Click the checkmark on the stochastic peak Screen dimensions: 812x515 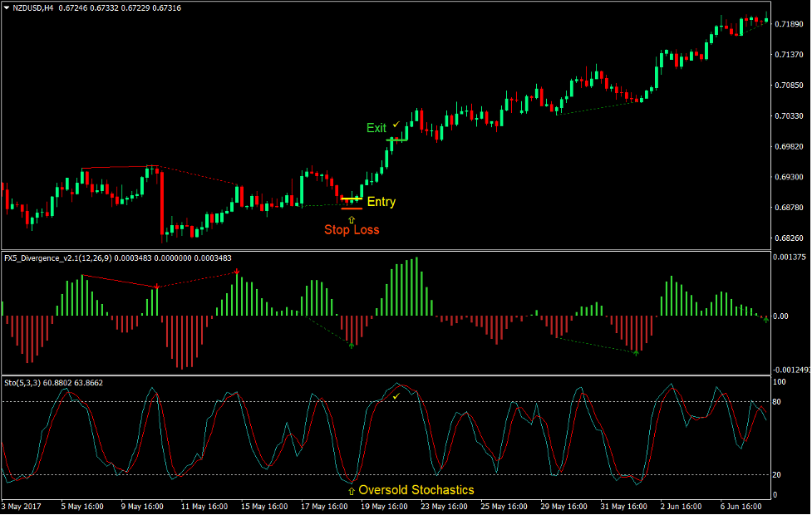(396, 398)
